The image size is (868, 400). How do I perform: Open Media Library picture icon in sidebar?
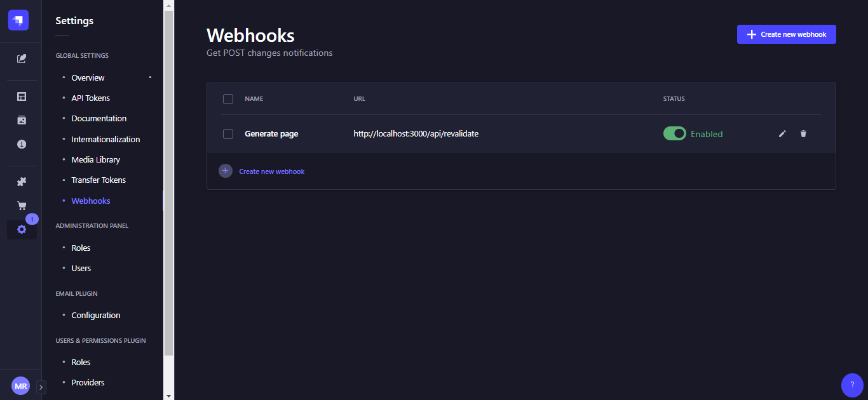(x=22, y=120)
